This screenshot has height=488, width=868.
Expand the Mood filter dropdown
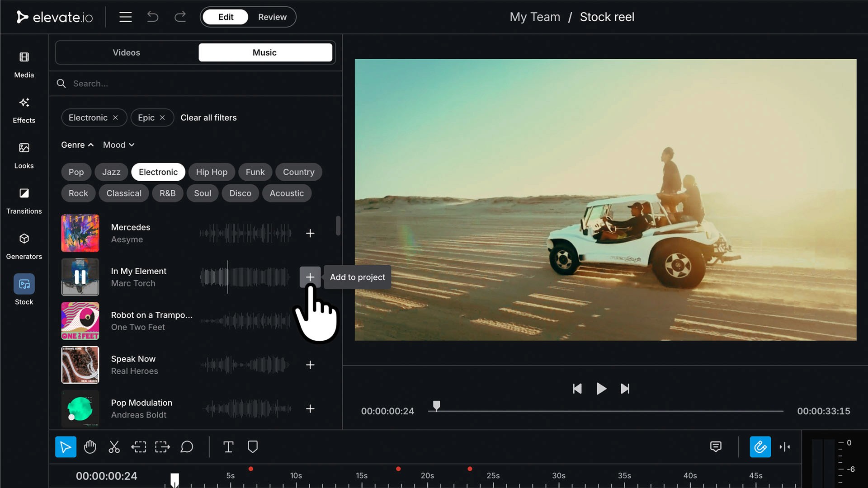pyautogui.click(x=118, y=145)
